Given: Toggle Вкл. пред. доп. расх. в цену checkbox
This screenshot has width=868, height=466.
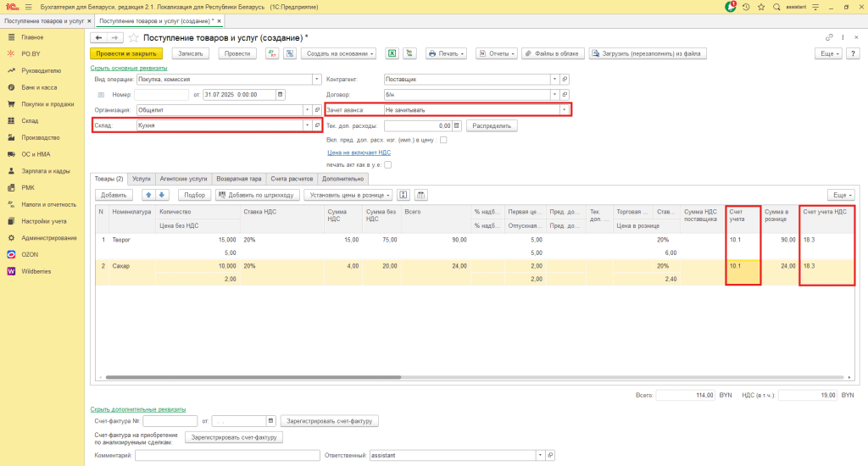Looking at the screenshot, I should [443, 140].
